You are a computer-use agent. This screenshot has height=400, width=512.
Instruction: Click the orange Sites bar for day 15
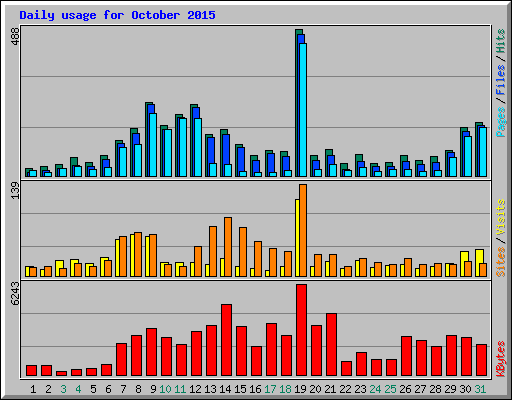[243, 252]
